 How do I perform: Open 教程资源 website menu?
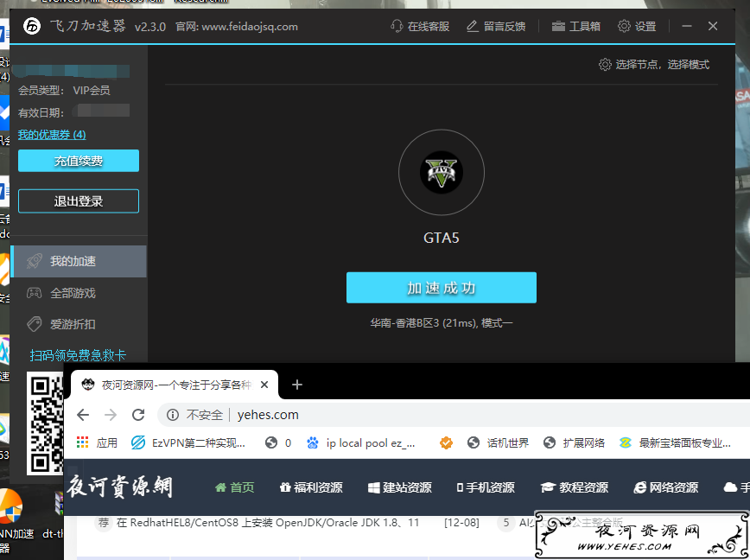tap(574, 487)
